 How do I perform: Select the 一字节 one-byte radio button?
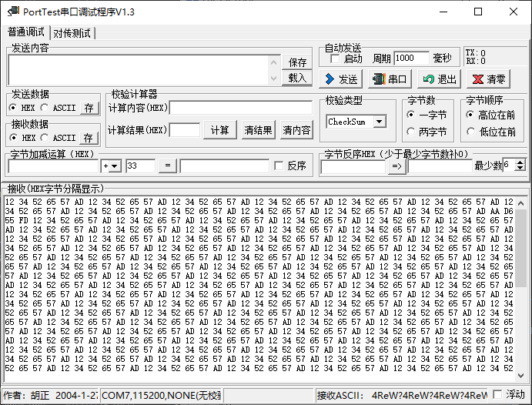(x=410, y=115)
